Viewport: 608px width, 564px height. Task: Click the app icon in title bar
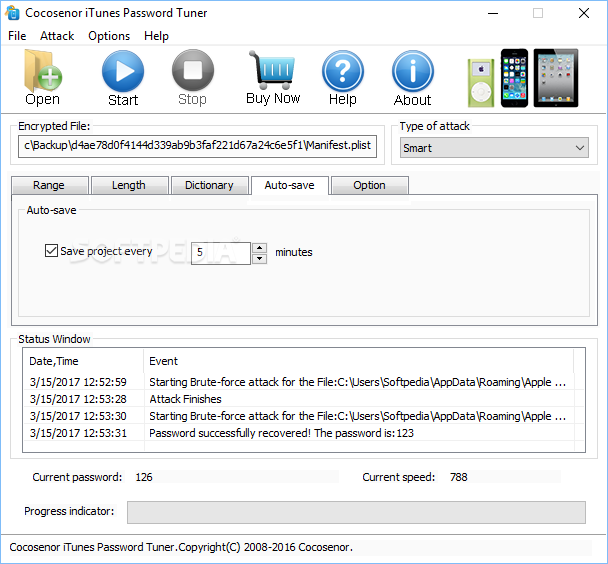pyautogui.click(x=12, y=13)
